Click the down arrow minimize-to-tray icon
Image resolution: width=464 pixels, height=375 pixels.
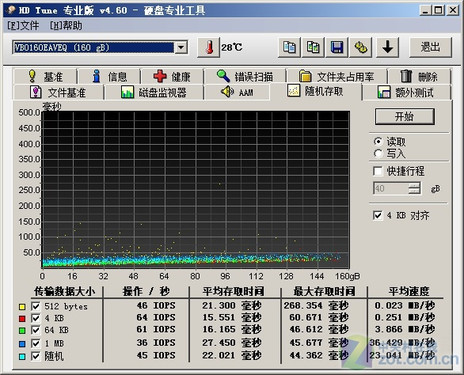tap(387, 47)
